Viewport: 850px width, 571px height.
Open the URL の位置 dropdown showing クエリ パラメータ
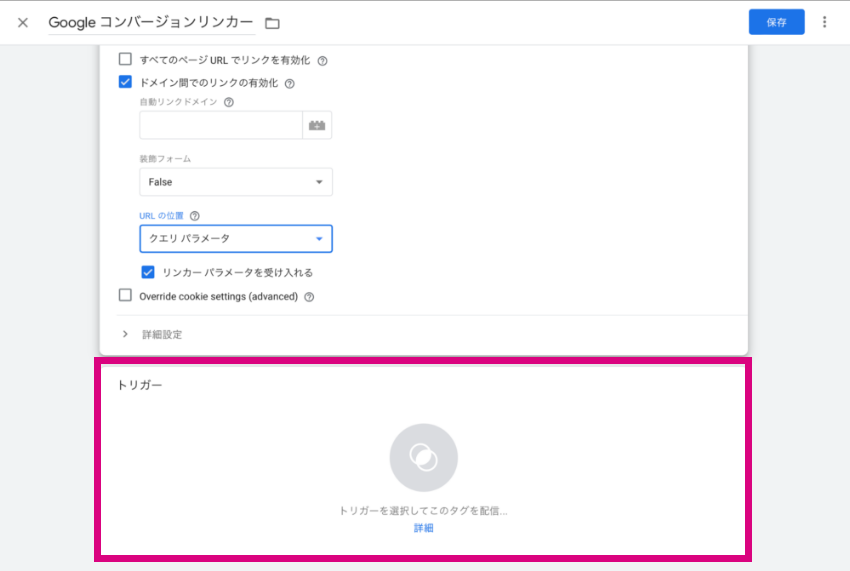click(x=236, y=239)
